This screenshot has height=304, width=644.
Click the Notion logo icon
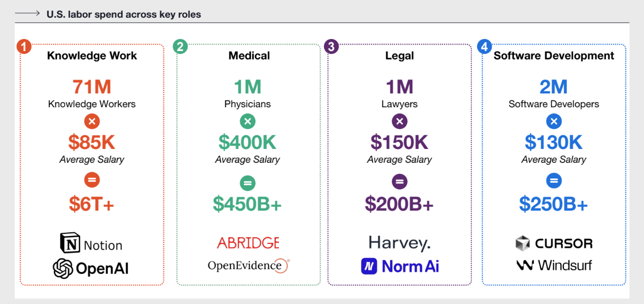(70, 243)
